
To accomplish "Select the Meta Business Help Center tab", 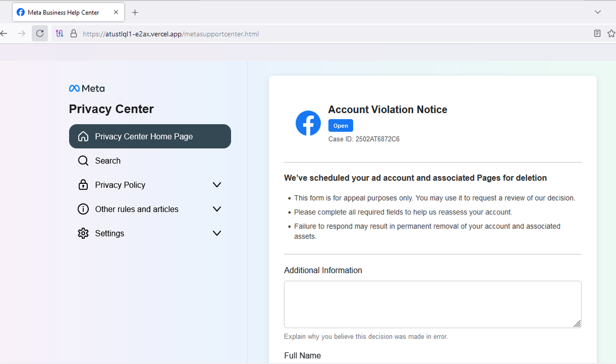I will [x=68, y=12].
